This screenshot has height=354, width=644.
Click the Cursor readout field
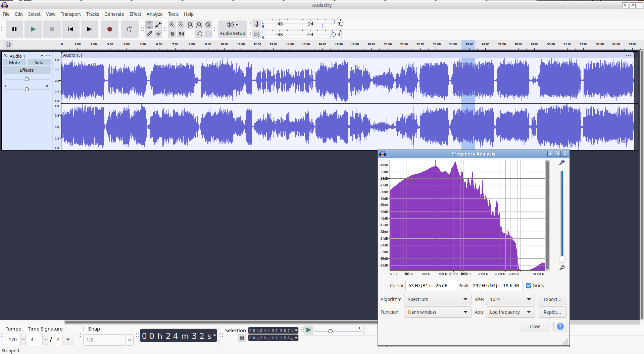pyautogui.click(x=432, y=286)
